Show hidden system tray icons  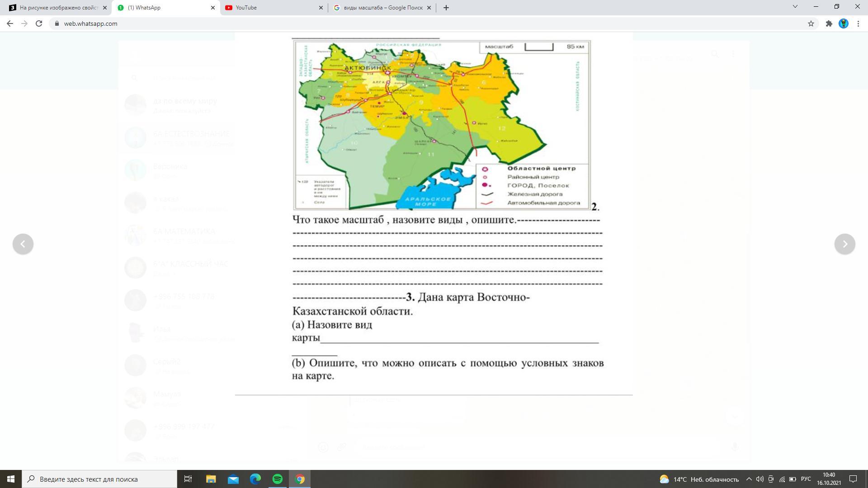(749, 479)
